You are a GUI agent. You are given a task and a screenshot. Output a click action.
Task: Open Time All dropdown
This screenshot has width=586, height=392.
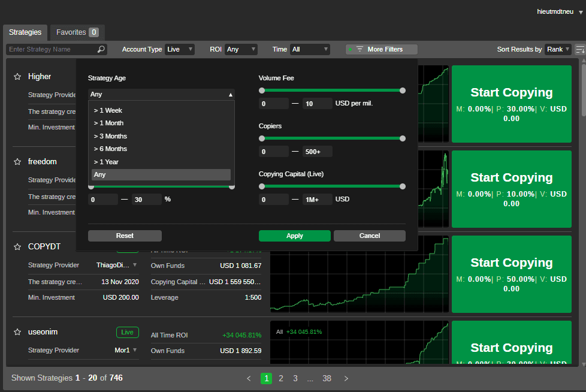point(310,49)
